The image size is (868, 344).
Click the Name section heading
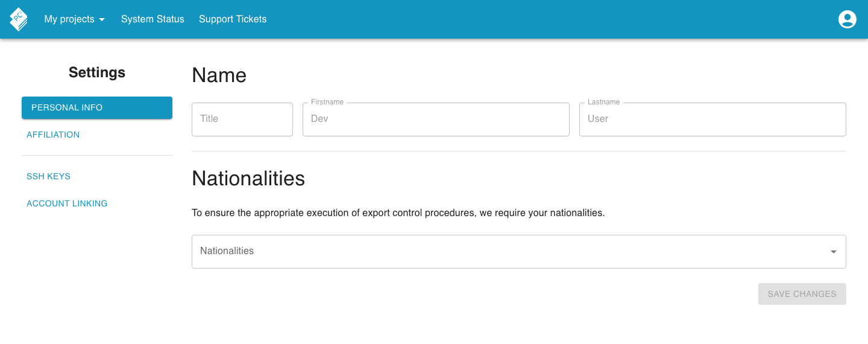point(219,75)
